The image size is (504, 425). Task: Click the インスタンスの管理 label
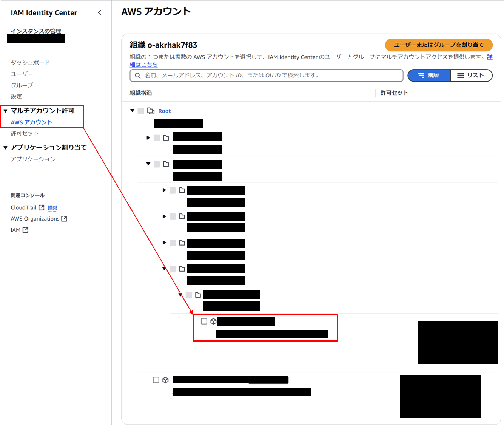tap(36, 31)
